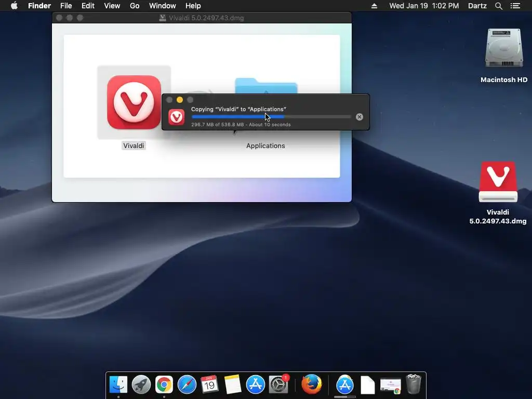This screenshot has height=399, width=532.
Task: Click the "Copying Vivaldi to Applications" text
Action: (238, 109)
